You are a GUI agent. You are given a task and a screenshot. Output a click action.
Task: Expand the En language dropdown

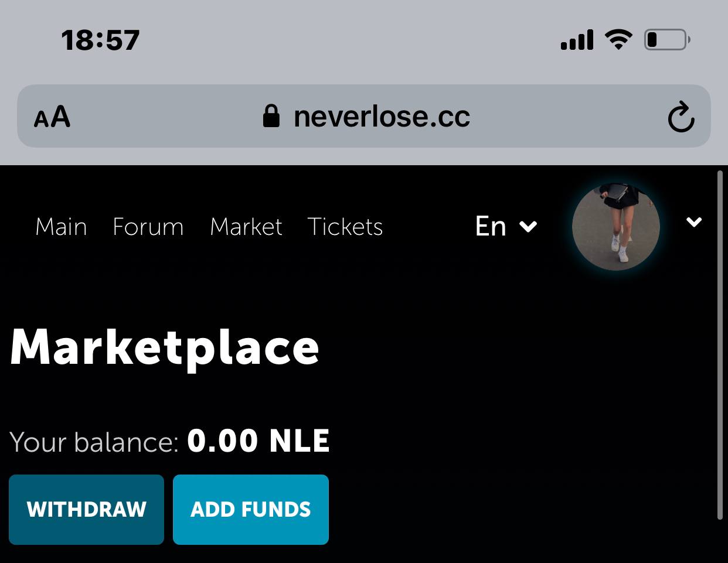click(506, 226)
